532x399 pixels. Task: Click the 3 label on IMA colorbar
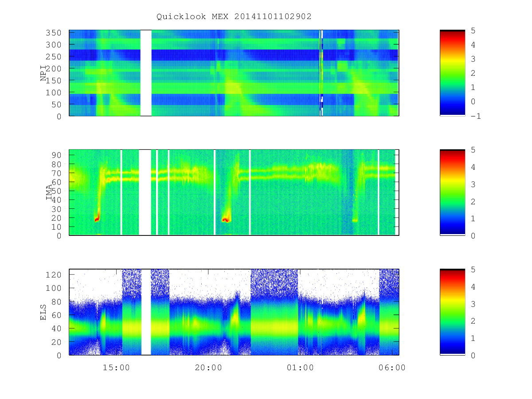(x=473, y=184)
